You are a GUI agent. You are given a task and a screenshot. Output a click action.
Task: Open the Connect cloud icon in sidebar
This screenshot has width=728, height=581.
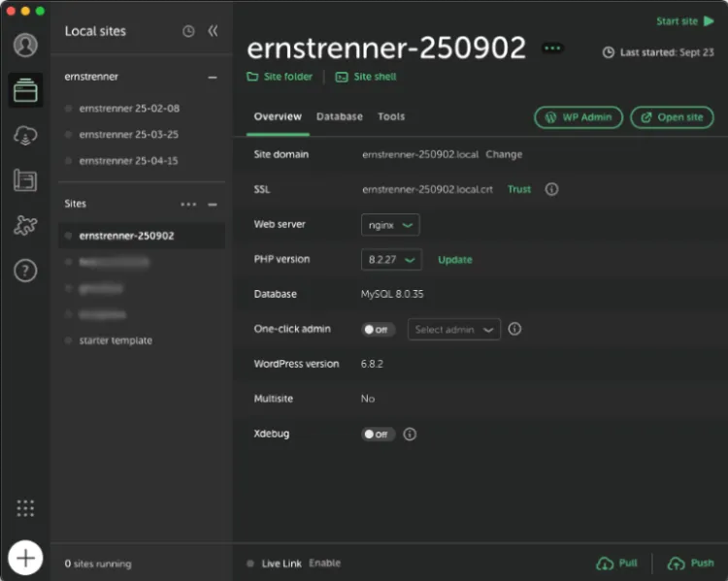click(25, 136)
